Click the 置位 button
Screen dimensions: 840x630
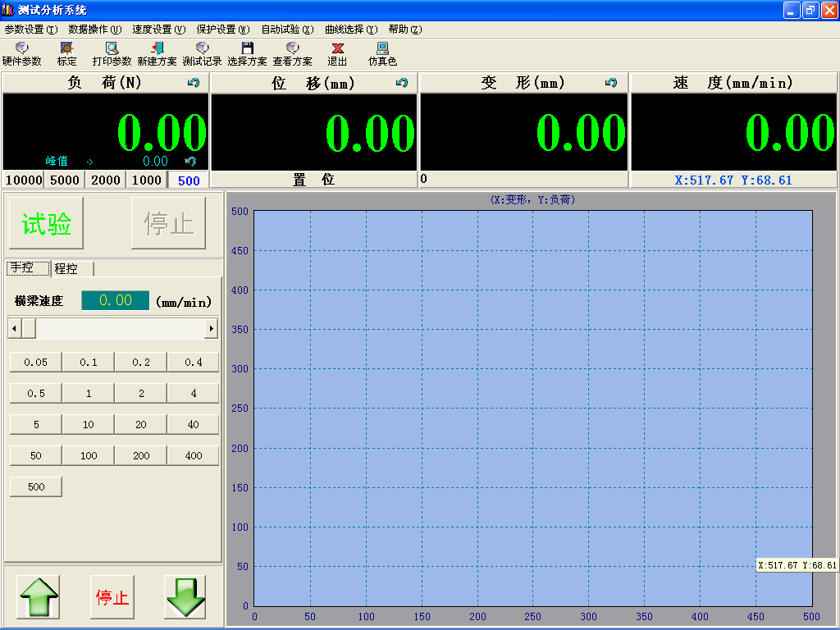pos(313,180)
